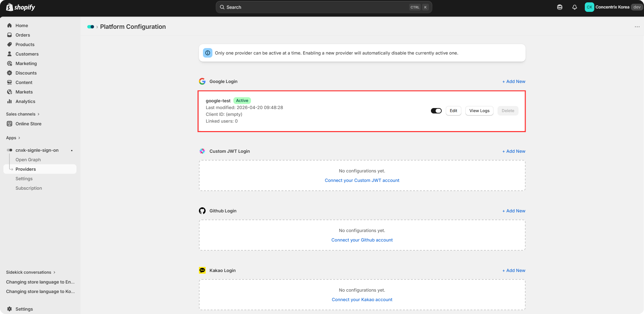Click the app icon in the page breadcrumb
Image resolution: width=644 pixels, height=314 pixels.
pos(91,27)
